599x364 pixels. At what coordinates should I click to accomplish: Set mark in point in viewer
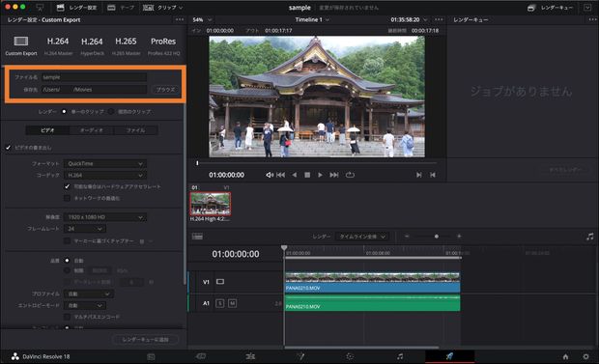pyautogui.click(x=419, y=175)
